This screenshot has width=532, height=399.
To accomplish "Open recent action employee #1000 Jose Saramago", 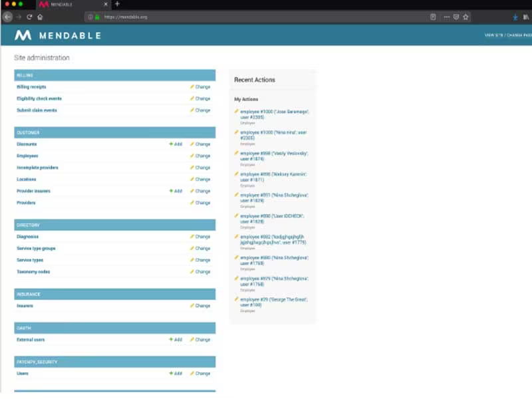I will tap(274, 114).
